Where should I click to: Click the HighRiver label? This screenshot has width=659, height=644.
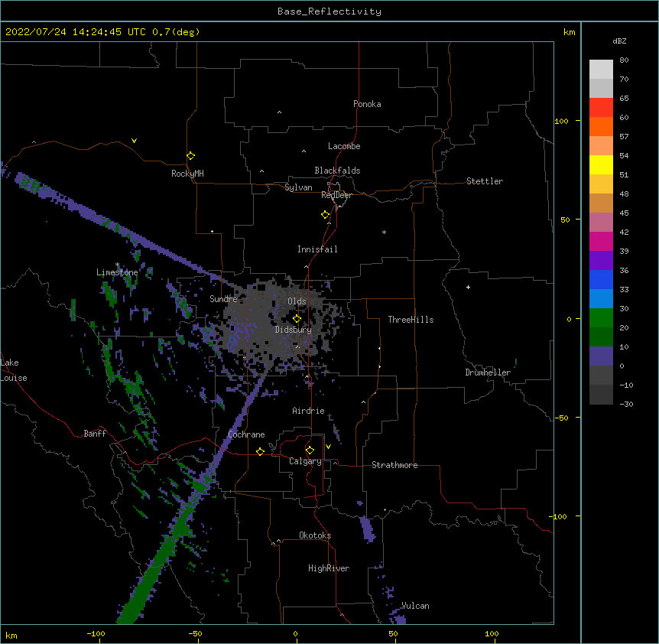329,568
